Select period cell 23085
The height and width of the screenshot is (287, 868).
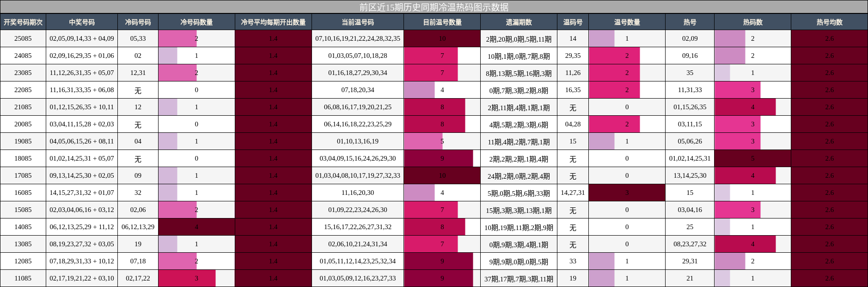pyautogui.click(x=23, y=73)
